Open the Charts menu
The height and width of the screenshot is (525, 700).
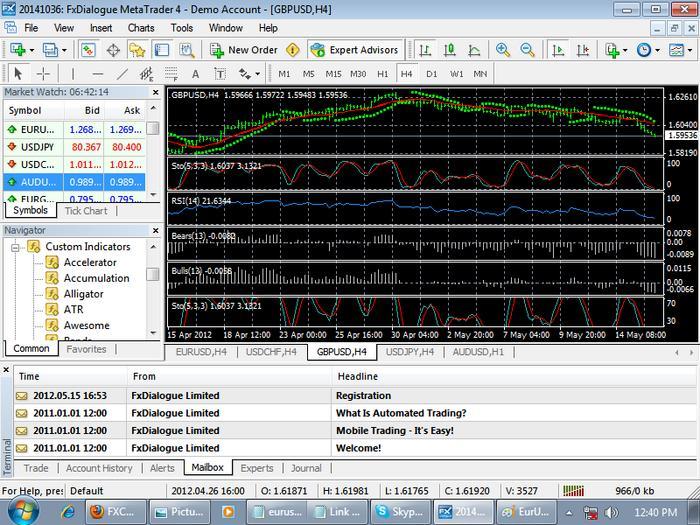[x=141, y=28]
